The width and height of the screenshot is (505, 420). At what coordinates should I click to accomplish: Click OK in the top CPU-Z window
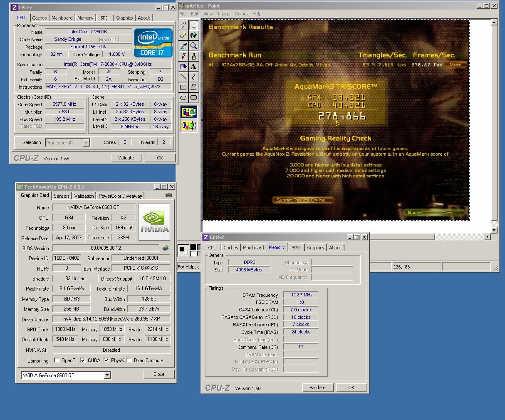160,158
